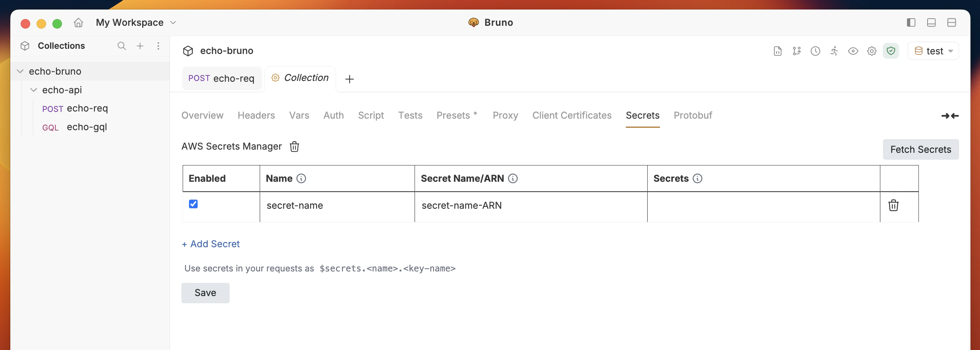Add a new collection with plus icon
The height and width of the screenshot is (350, 980).
point(140,46)
